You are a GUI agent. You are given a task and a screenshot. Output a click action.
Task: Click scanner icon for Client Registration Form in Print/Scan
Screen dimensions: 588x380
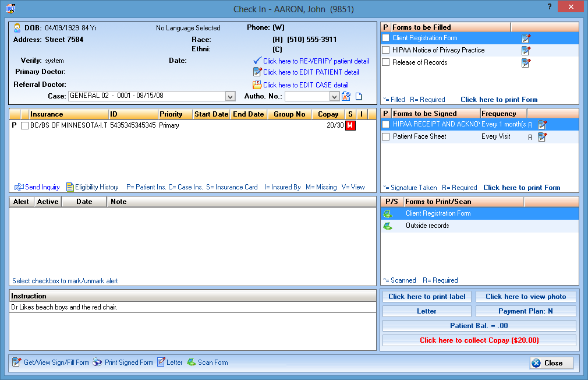coord(388,214)
